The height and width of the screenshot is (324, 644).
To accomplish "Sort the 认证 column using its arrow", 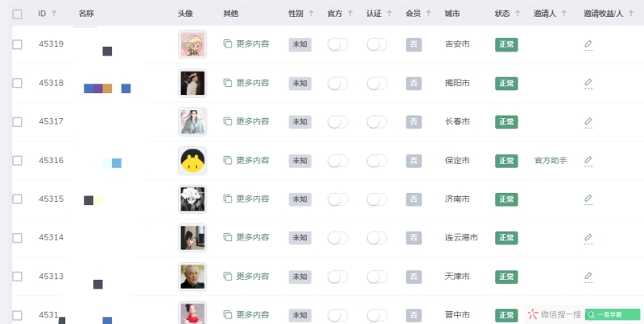I will (390, 14).
